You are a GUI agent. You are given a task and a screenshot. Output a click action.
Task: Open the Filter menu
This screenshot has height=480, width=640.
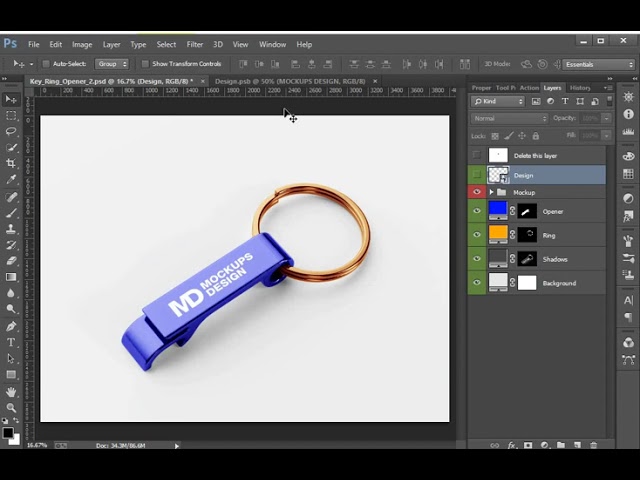tap(195, 44)
